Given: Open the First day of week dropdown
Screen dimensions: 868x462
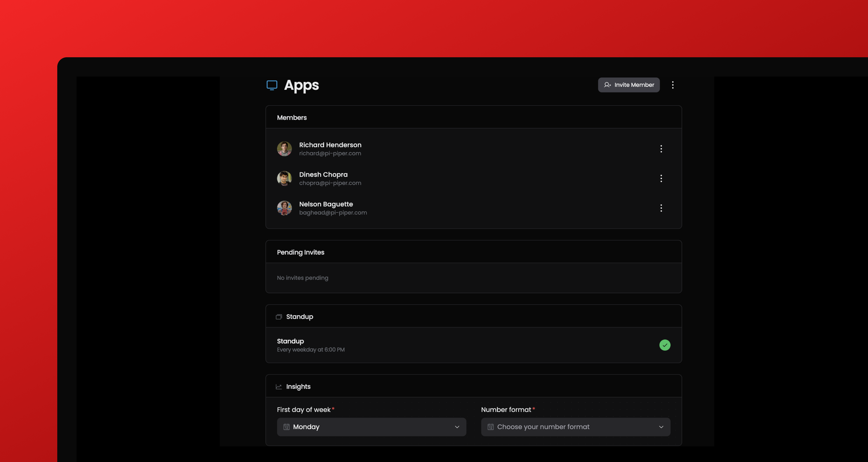Looking at the screenshot, I should (x=371, y=427).
